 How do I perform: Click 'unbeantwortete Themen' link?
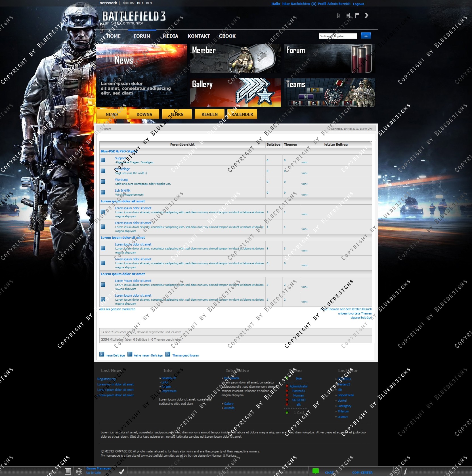point(355,313)
